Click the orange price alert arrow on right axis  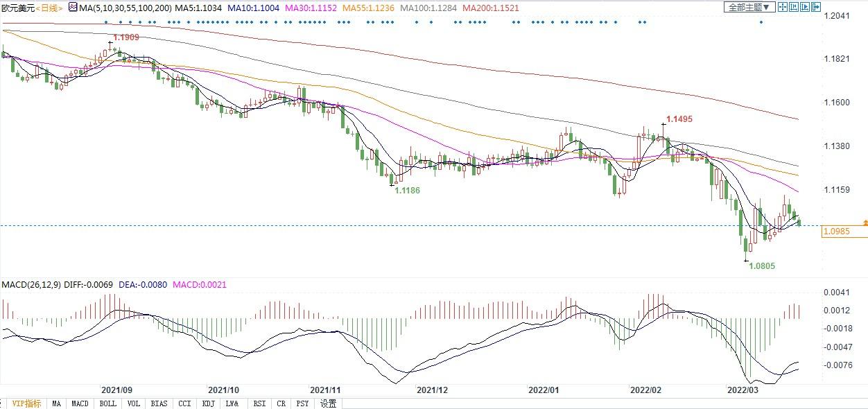(x=865, y=222)
